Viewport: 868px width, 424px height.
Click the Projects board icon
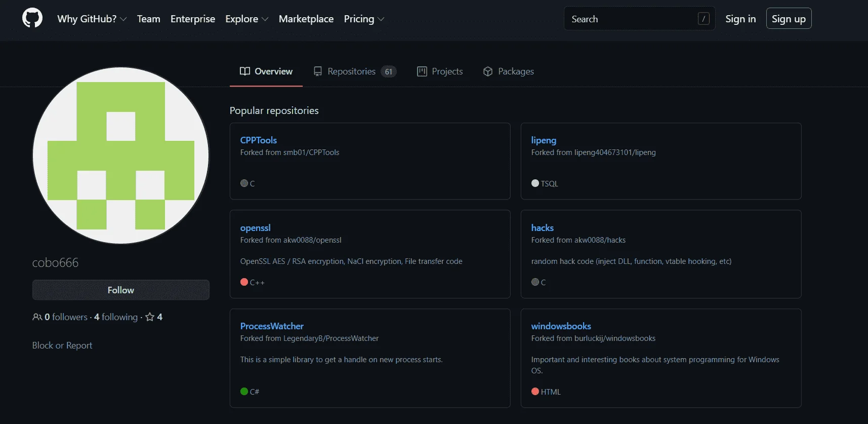422,71
